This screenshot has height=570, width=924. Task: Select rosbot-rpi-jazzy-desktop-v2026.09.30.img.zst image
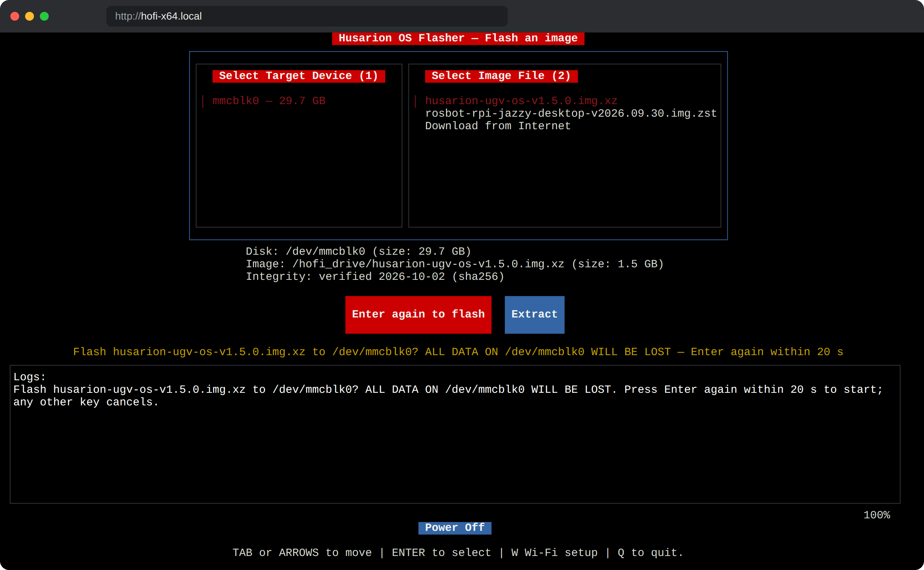tap(571, 113)
